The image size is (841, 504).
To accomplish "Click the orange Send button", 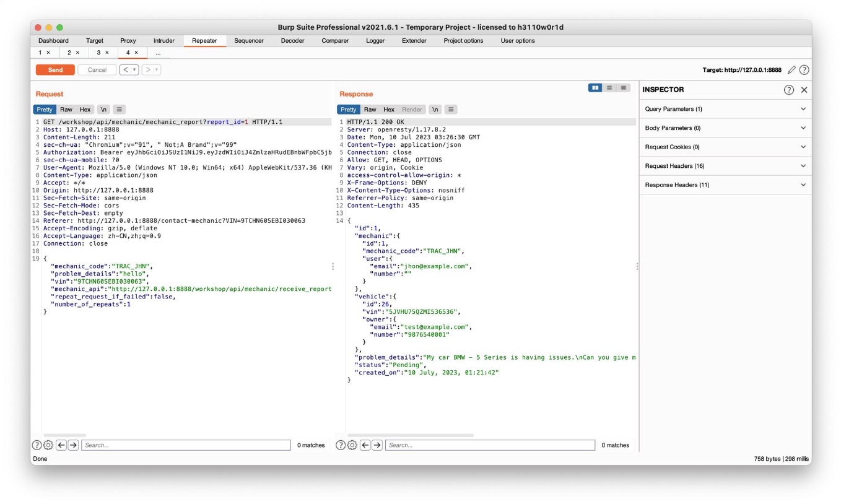I will (x=55, y=70).
